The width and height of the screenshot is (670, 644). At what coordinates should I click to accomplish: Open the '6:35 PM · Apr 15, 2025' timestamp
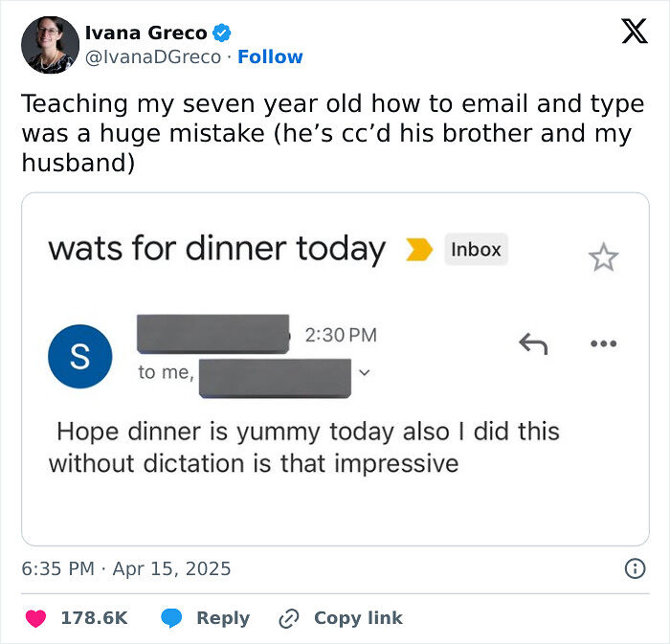[126, 568]
